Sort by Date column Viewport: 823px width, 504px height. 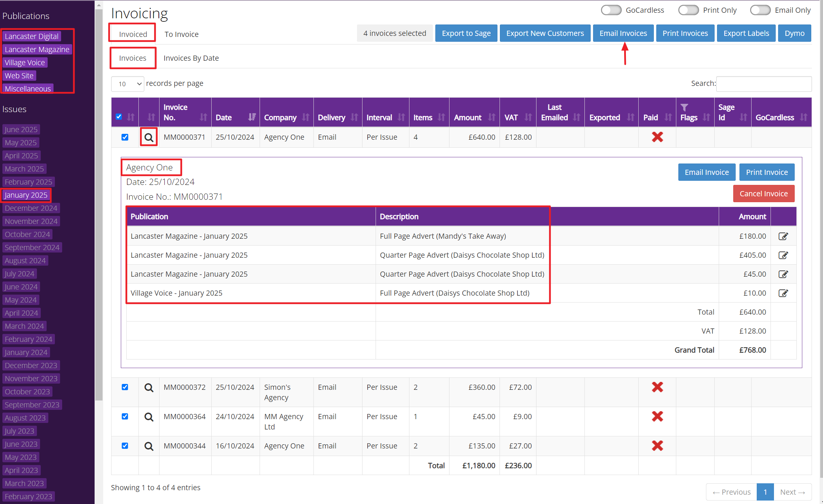[235, 112]
